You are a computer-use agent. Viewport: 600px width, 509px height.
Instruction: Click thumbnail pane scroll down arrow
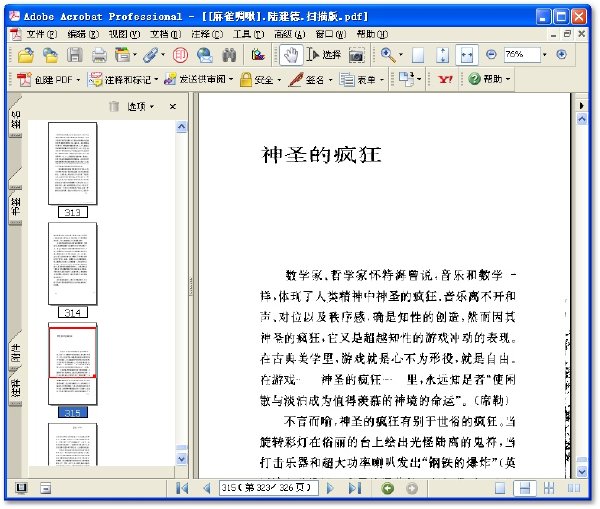click(181, 458)
